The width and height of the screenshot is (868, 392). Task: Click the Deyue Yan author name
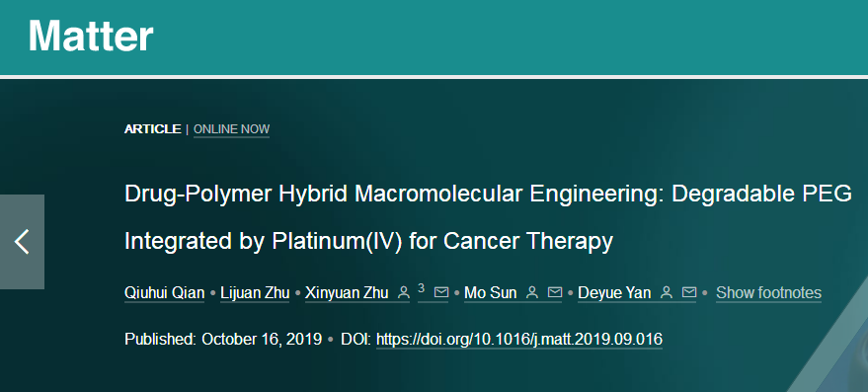coord(614,293)
